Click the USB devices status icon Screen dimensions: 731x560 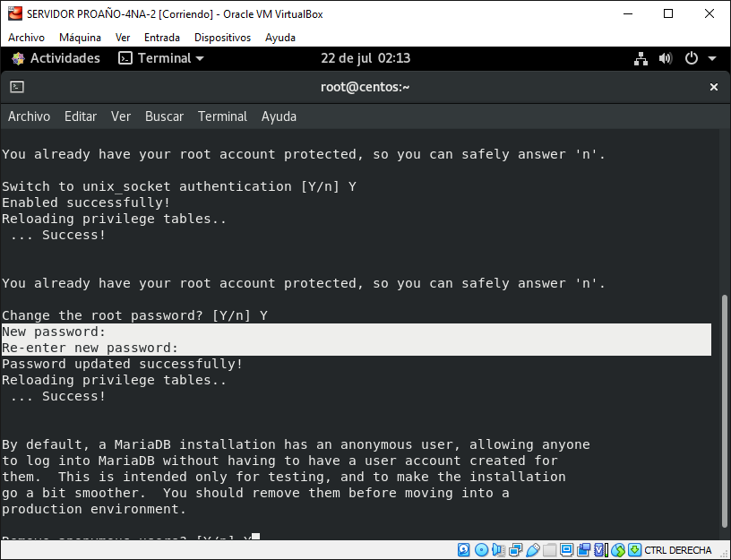(x=533, y=550)
